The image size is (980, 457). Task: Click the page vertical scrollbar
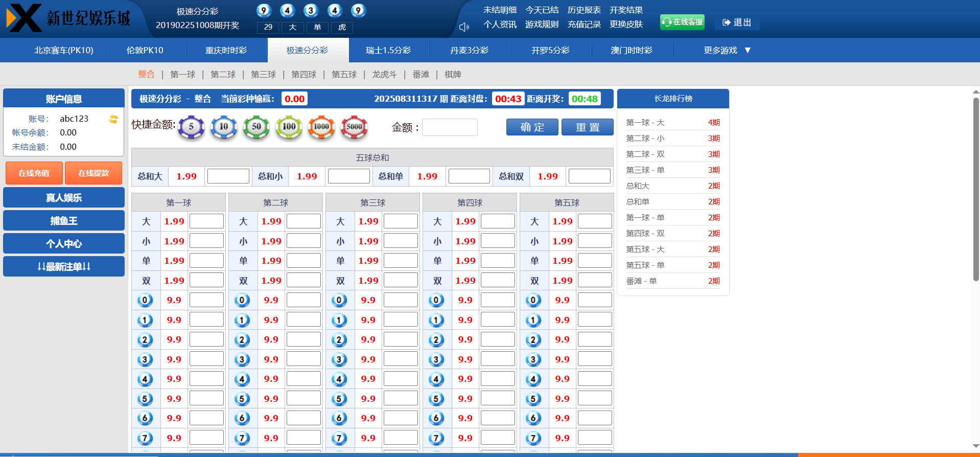click(975, 189)
